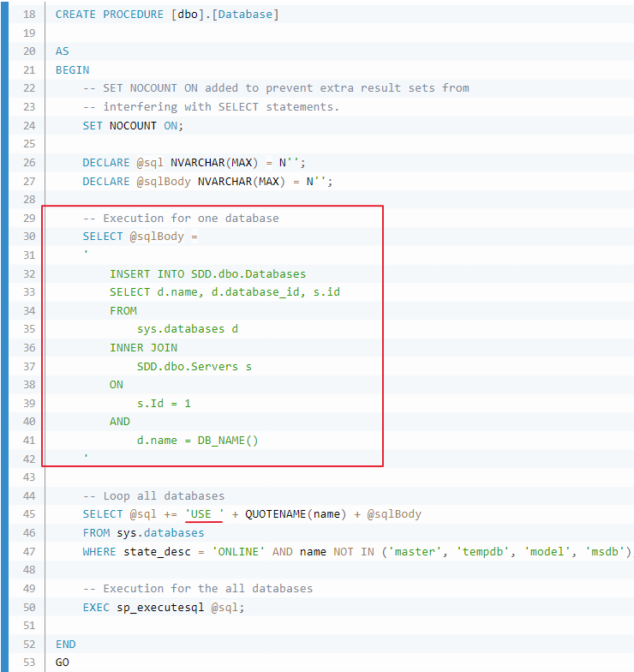The width and height of the screenshot is (634, 672).
Task: Click 'state_desc' on line 47
Action: point(158,552)
